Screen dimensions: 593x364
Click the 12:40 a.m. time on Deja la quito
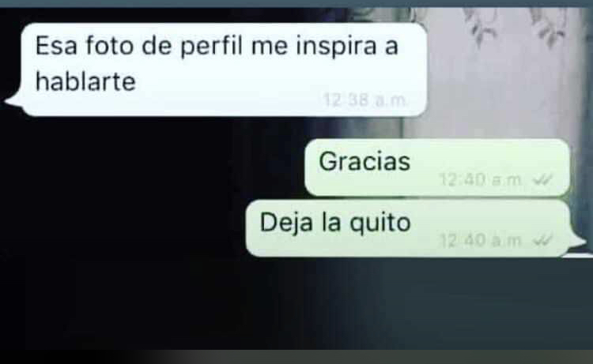pos(481,240)
